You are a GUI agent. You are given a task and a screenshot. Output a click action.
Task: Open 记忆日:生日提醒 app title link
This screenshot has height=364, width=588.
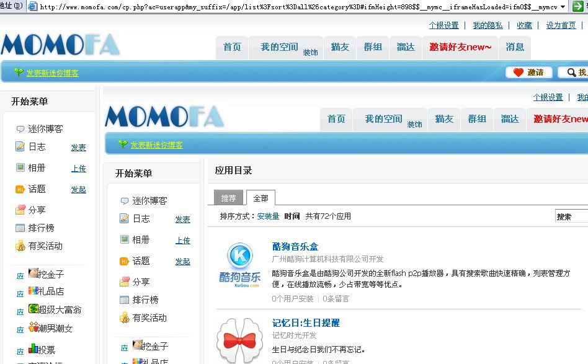tap(306, 323)
